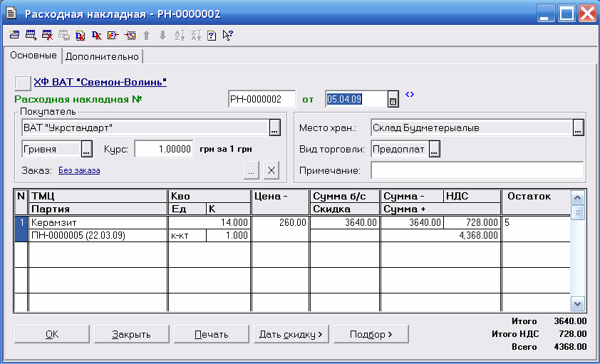Image resolution: width=600 pixels, height=364 pixels.
Task: Click the add row icon with plus
Action: tap(31, 35)
